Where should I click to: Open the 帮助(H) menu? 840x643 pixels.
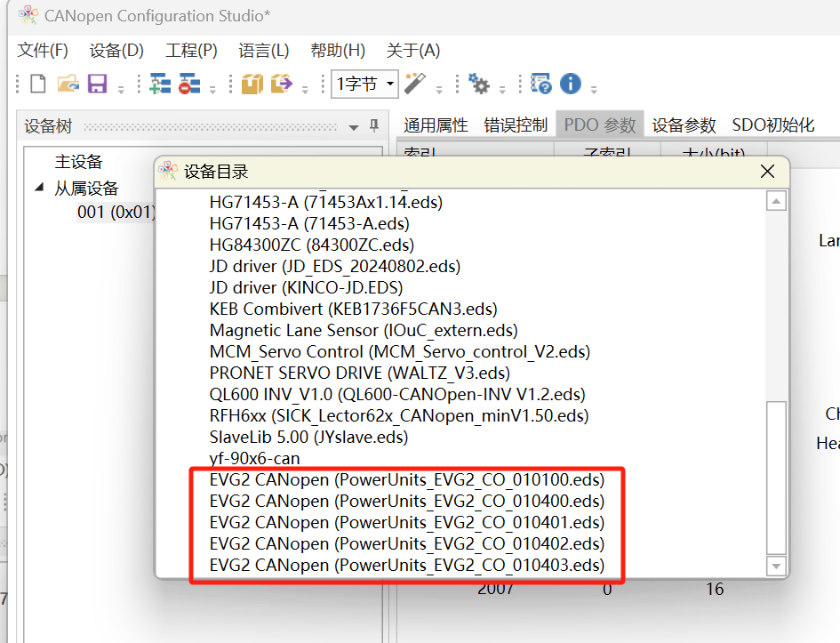coord(338,51)
